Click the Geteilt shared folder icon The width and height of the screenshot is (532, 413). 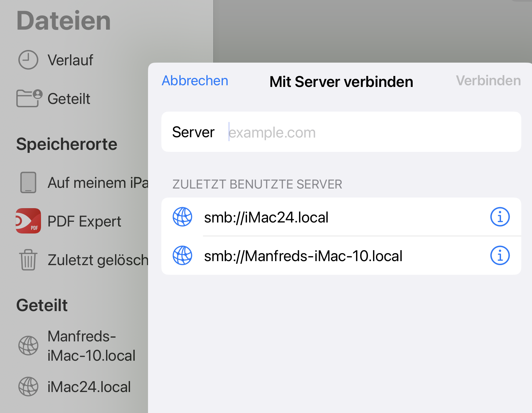coord(29,98)
